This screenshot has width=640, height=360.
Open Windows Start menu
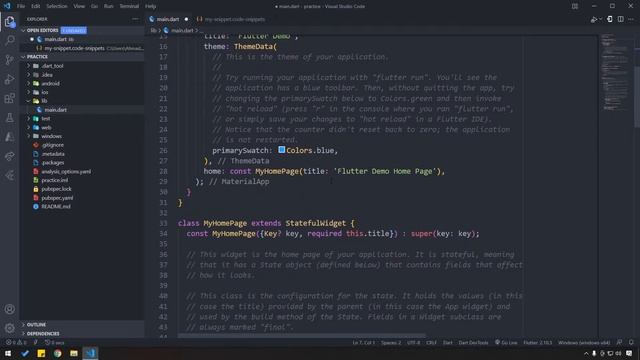click(8, 353)
